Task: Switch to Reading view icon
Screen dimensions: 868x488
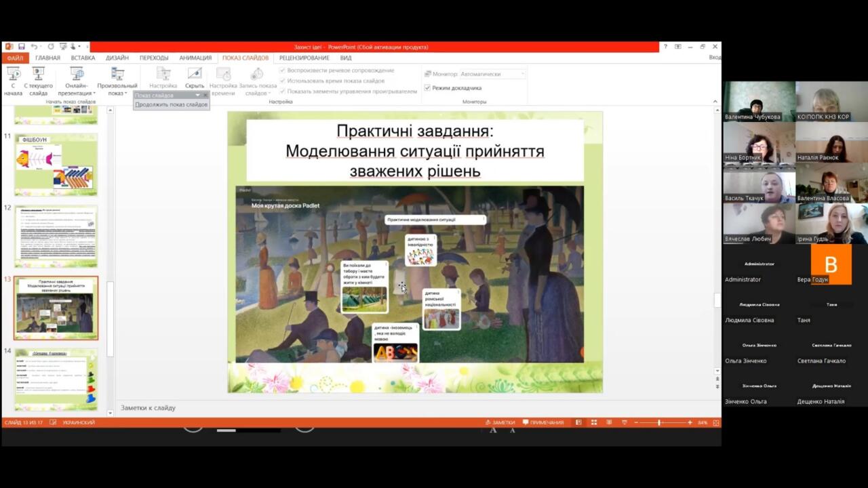Action: coord(608,422)
